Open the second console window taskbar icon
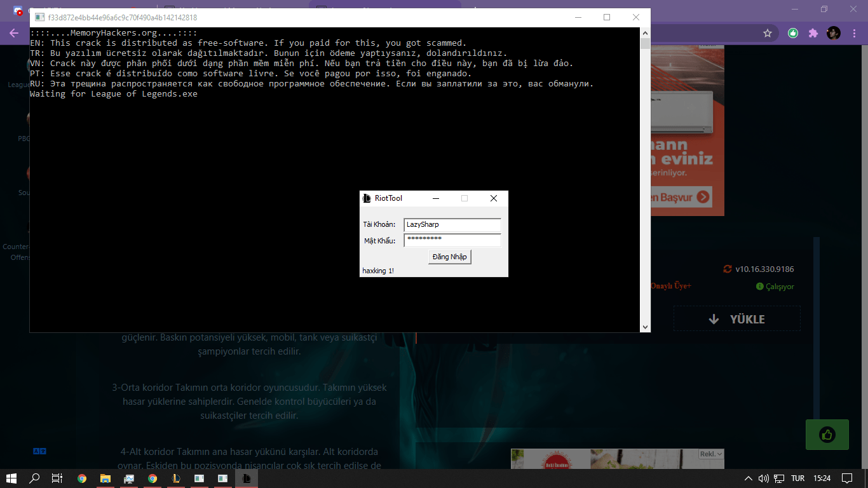The height and width of the screenshot is (488, 868). click(x=223, y=478)
